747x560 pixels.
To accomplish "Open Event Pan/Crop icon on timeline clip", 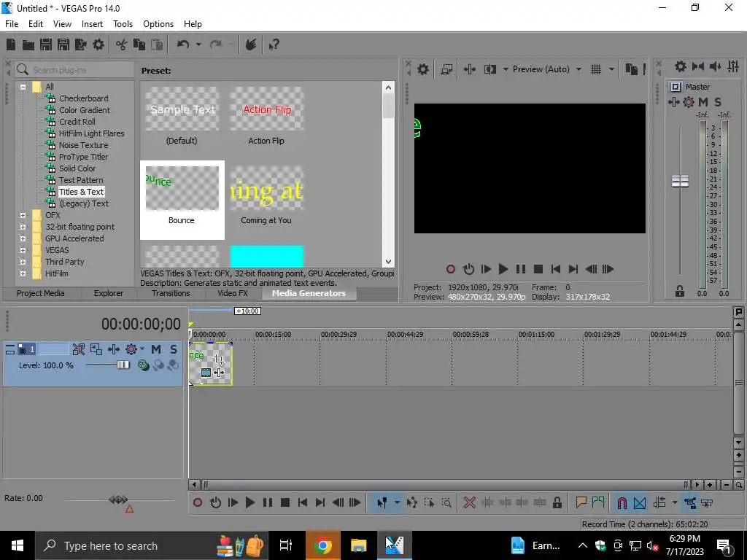I will pos(219,359).
